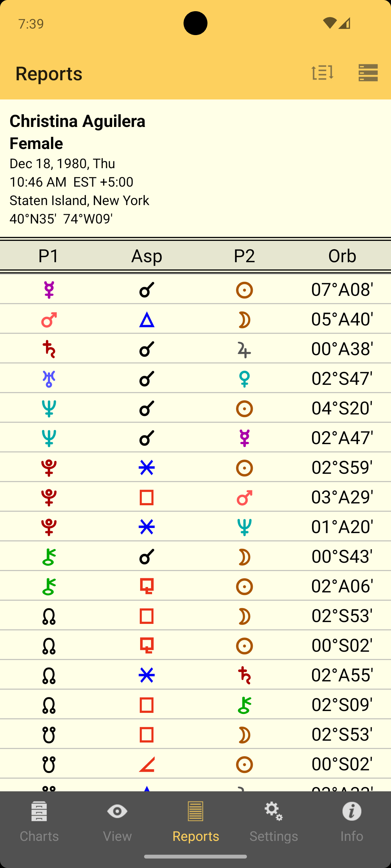Select the Mercury glyph in first row
The width and height of the screenshot is (391, 868).
49,290
